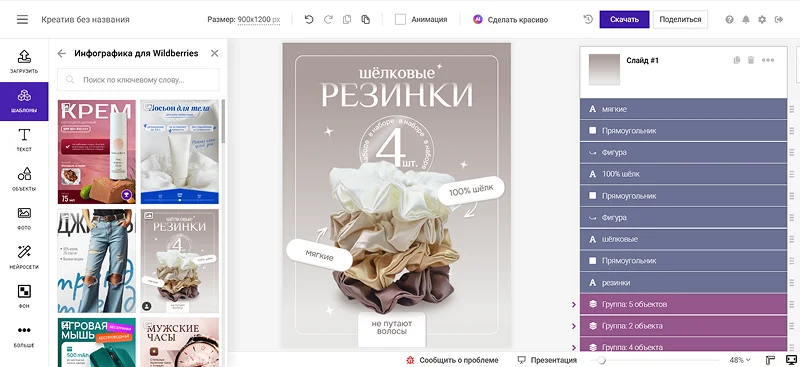Viewport: 800px width, 367px height.
Task: Click the РЕЗИНКИ heading on canvas
Action: click(x=396, y=95)
